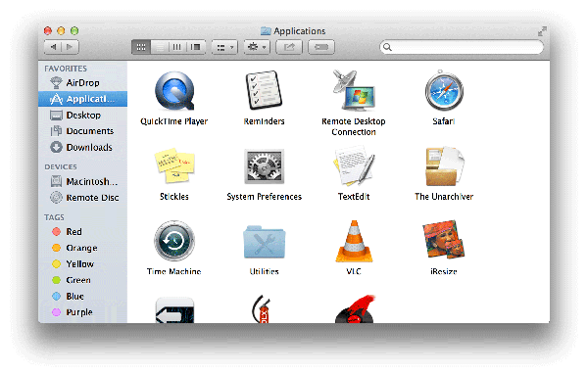Click the Applications folder icon in title bar
Viewport: 588px width, 376px height.
266,31
